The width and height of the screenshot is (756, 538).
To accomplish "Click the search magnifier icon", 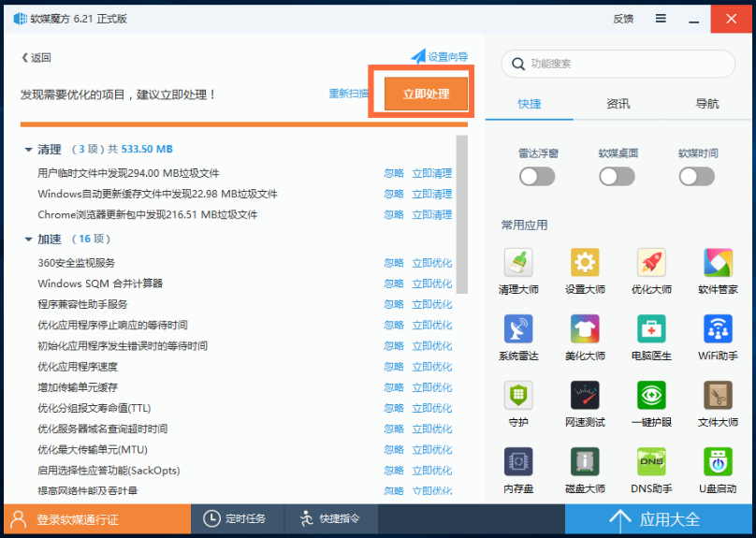I will 518,64.
